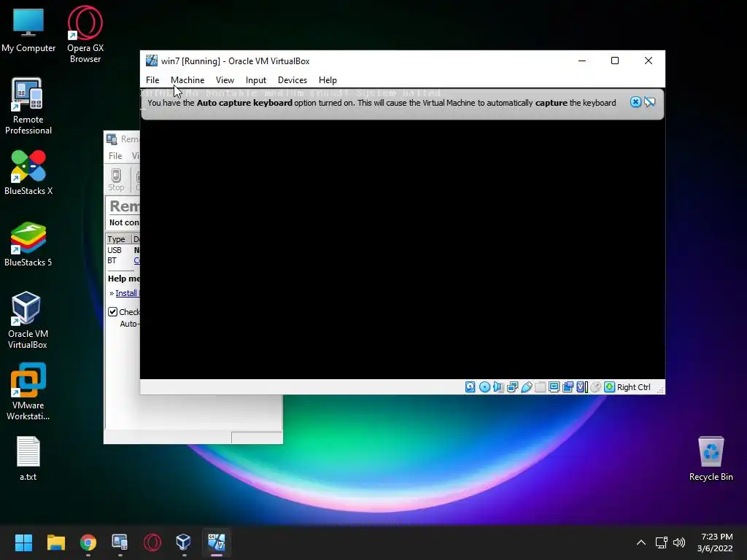Show hidden system tray icons
The image size is (747, 560).
click(x=641, y=542)
